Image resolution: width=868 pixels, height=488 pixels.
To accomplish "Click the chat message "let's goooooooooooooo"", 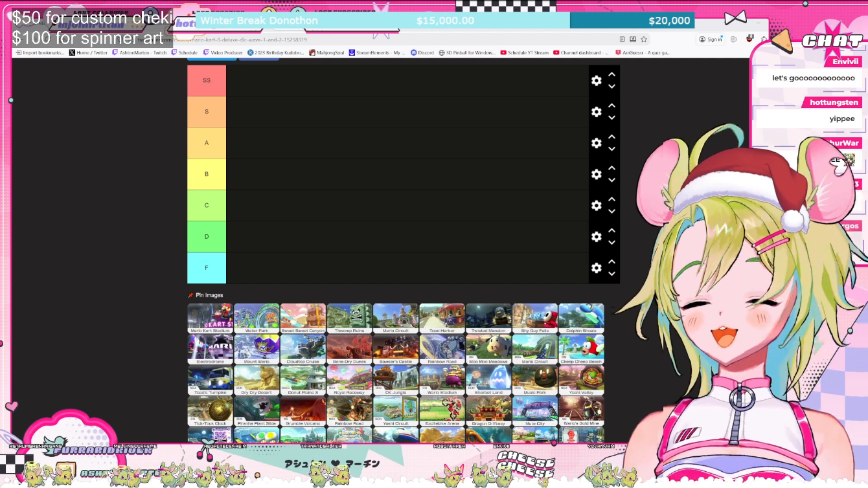I will [x=814, y=78].
